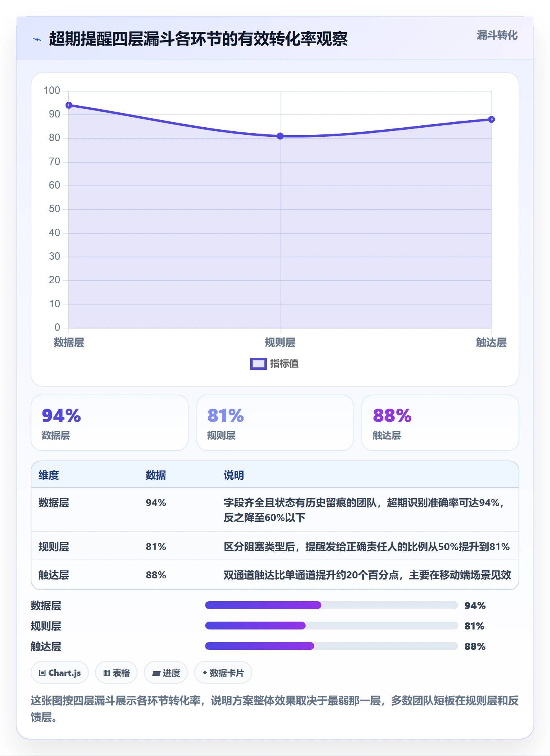Select the 触达层 cell in the table
Image resolution: width=550 pixels, height=756 pixels.
click(54, 575)
